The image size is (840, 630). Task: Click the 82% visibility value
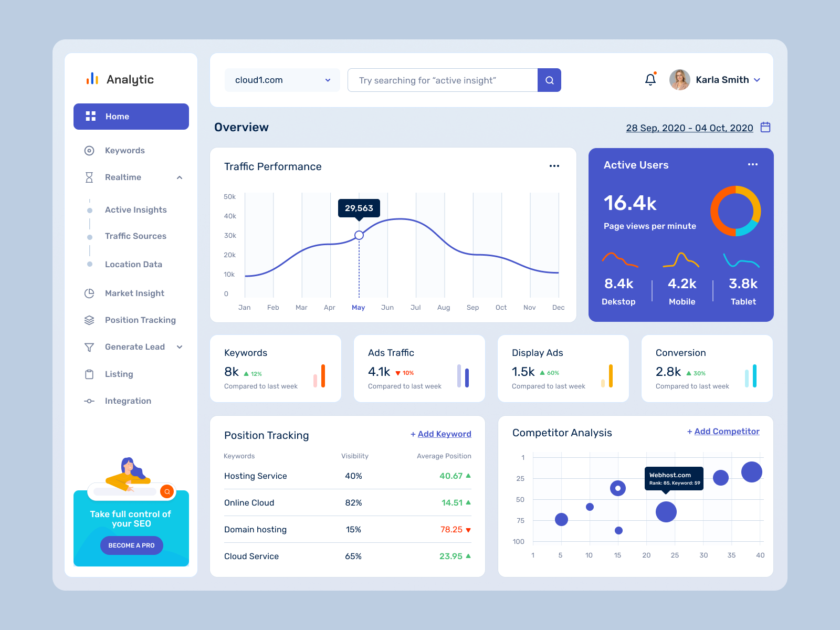(353, 503)
